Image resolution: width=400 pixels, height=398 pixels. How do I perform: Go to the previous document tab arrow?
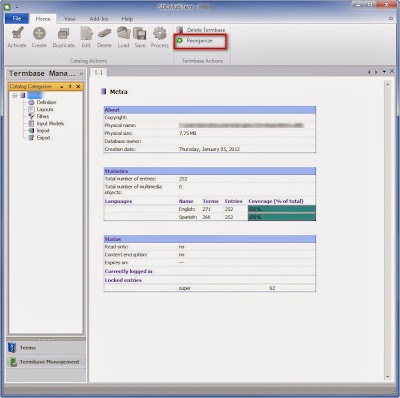pos(369,72)
